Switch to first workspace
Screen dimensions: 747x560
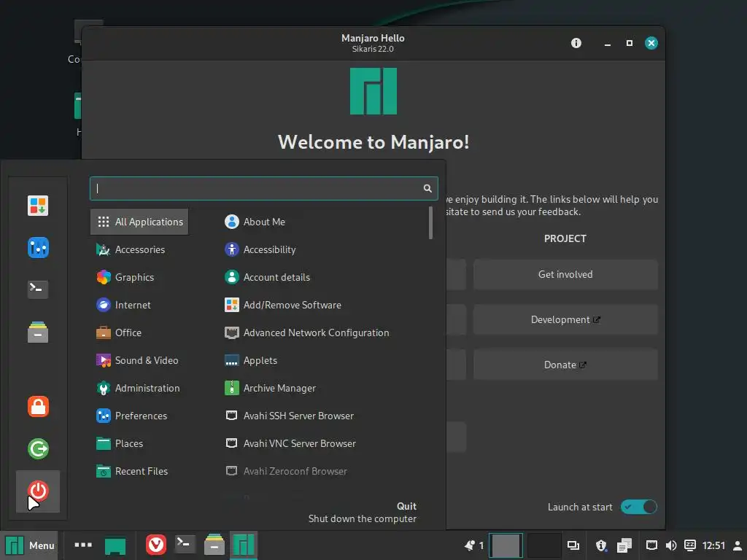pos(506,545)
